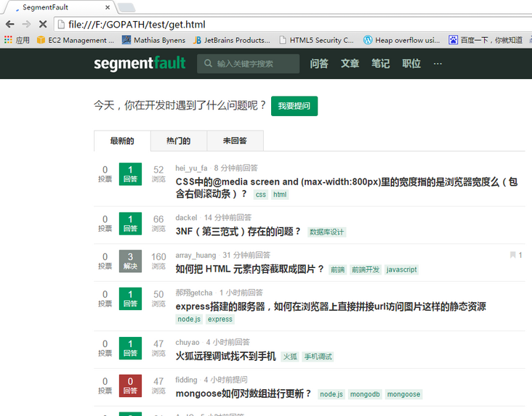Screen dimensions: 532x416
Task: Click the browser back arrow
Action: 10,24
